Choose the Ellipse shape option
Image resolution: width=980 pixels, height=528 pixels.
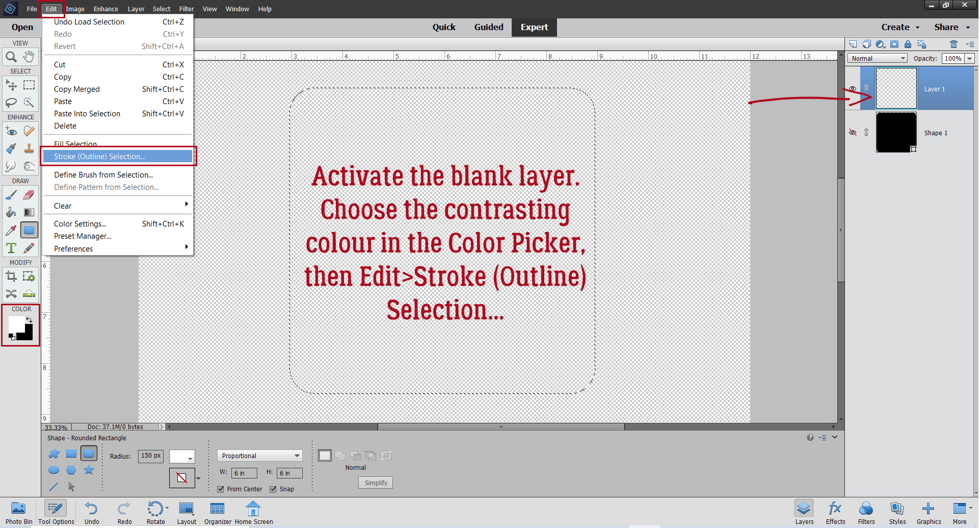point(54,470)
